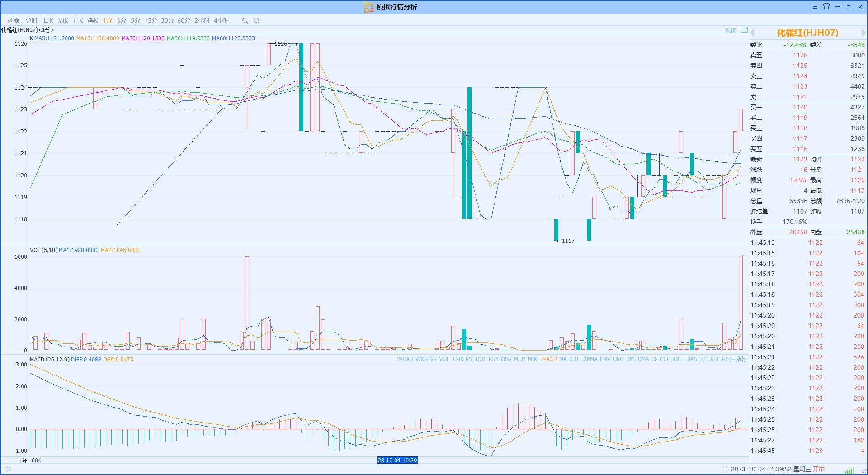The width and height of the screenshot is (868, 475).
Task: Switch indicator to BIAS
Action: coord(691,359)
